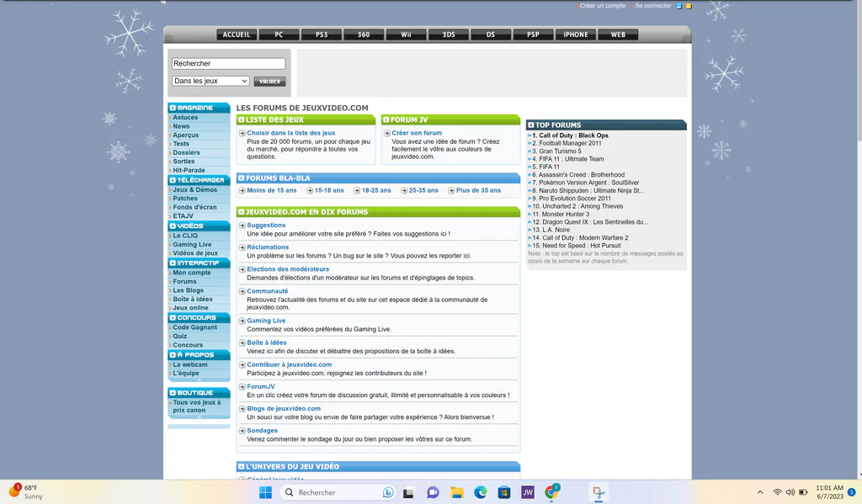Viewport: 862px width, 504px height.
Task: Launch Microsoft Edge from the taskbar
Action: pos(481,492)
